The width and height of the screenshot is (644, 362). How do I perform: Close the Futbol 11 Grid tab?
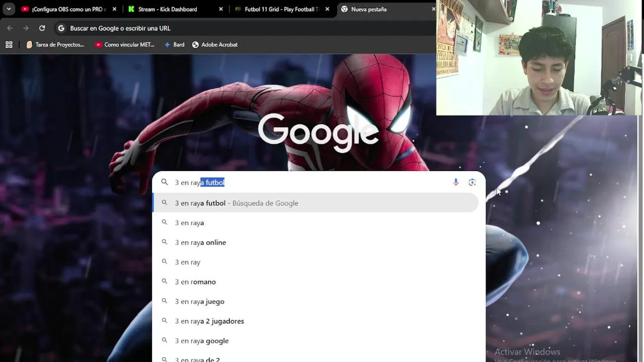point(328,9)
